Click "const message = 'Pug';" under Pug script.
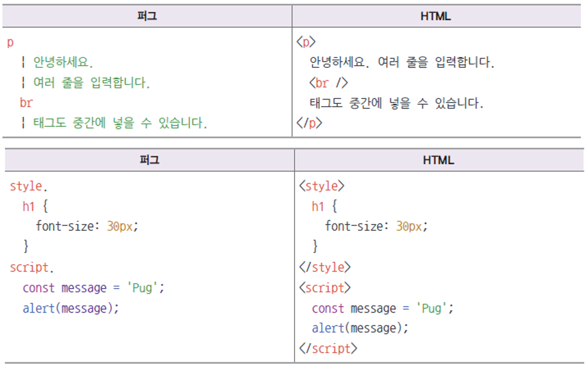 click(94, 288)
